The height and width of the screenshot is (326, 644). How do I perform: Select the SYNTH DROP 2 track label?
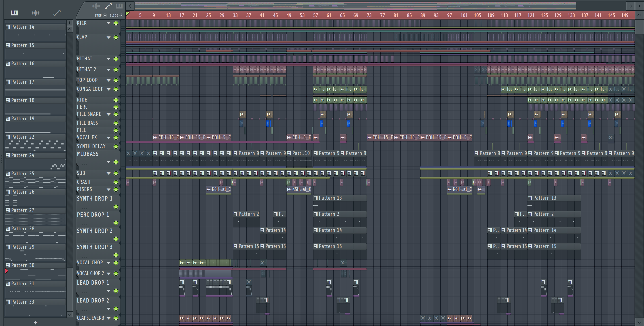tap(95, 231)
